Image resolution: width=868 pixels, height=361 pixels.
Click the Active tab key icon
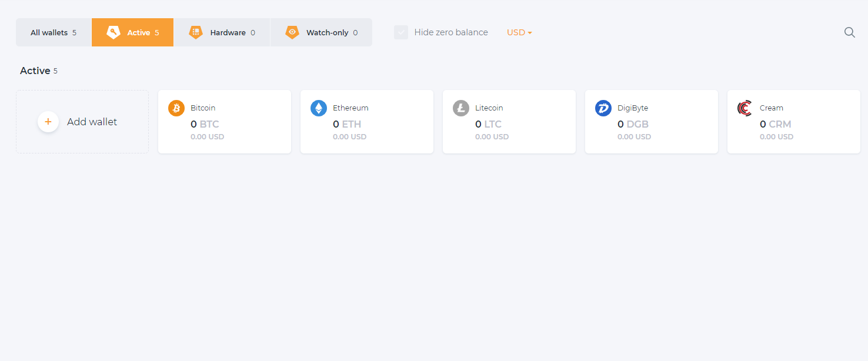pos(113,32)
